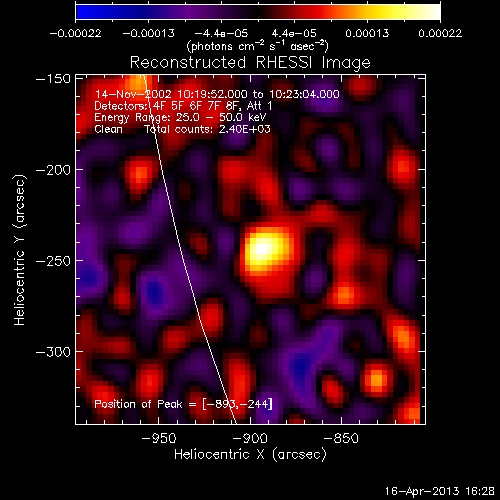Click the 'Heliocentric X (arcsec)' axis label

(250, 455)
